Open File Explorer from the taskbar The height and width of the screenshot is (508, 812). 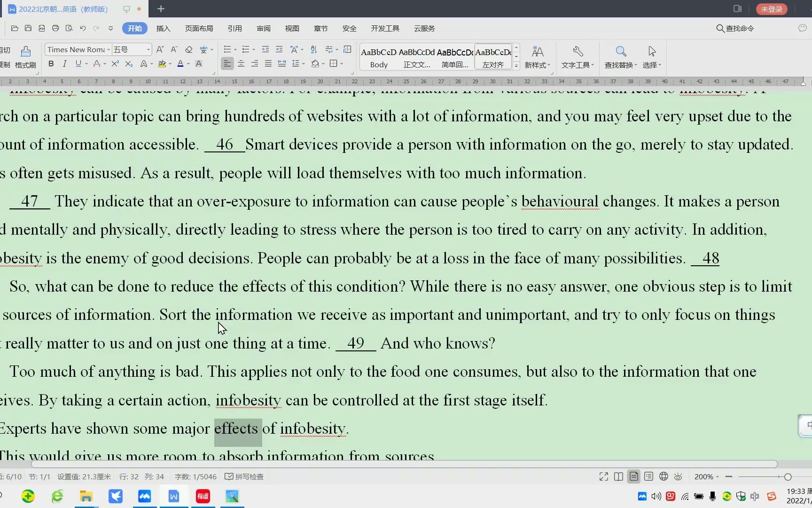86,496
